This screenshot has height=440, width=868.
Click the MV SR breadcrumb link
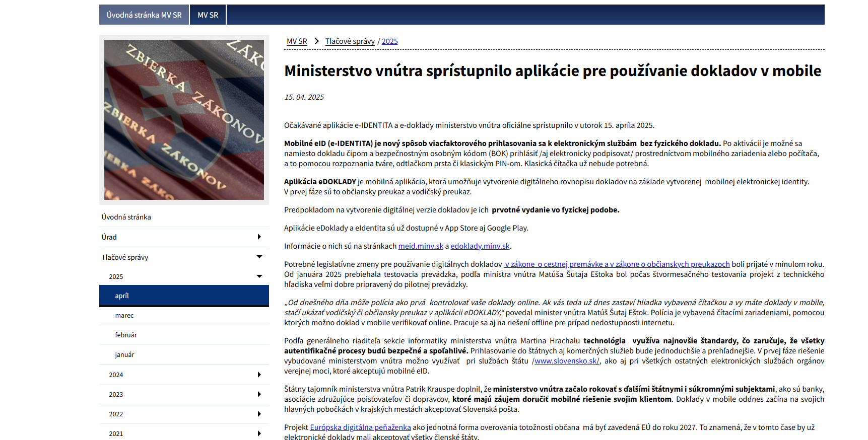coord(297,41)
